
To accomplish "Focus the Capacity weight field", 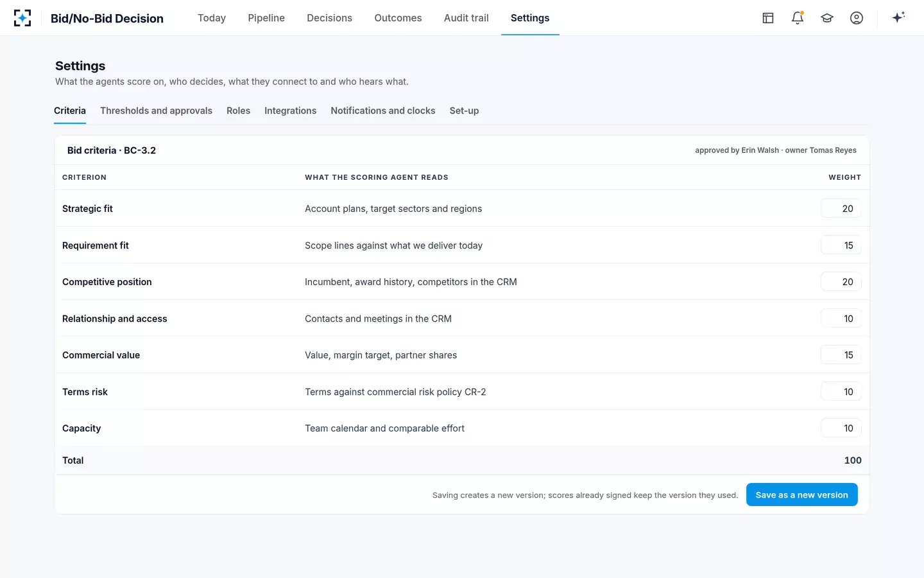I will click(x=841, y=428).
